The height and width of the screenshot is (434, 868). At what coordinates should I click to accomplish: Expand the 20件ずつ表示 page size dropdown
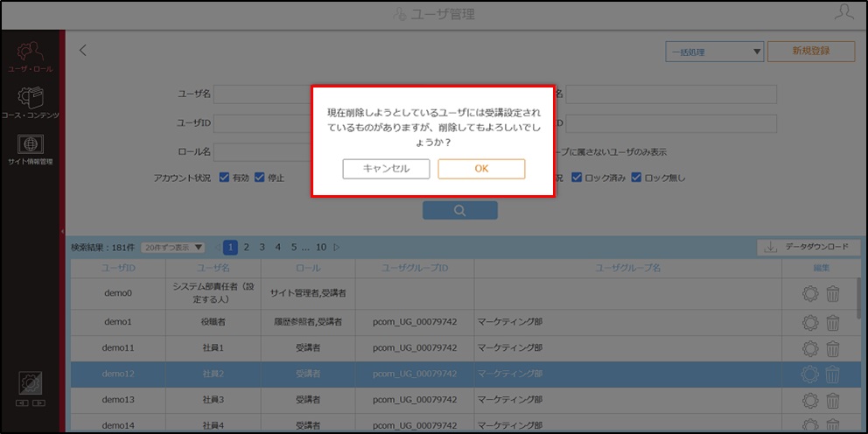172,248
